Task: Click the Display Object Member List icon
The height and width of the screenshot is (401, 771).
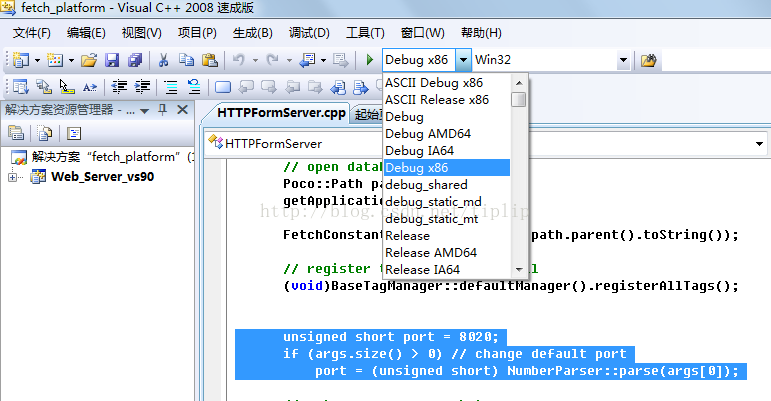Action: click(21, 87)
